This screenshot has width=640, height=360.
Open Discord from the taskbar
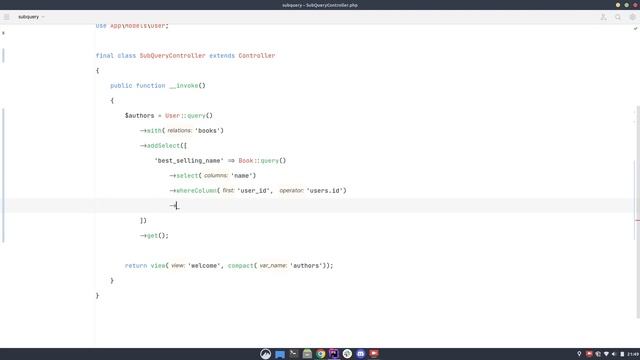360,354
